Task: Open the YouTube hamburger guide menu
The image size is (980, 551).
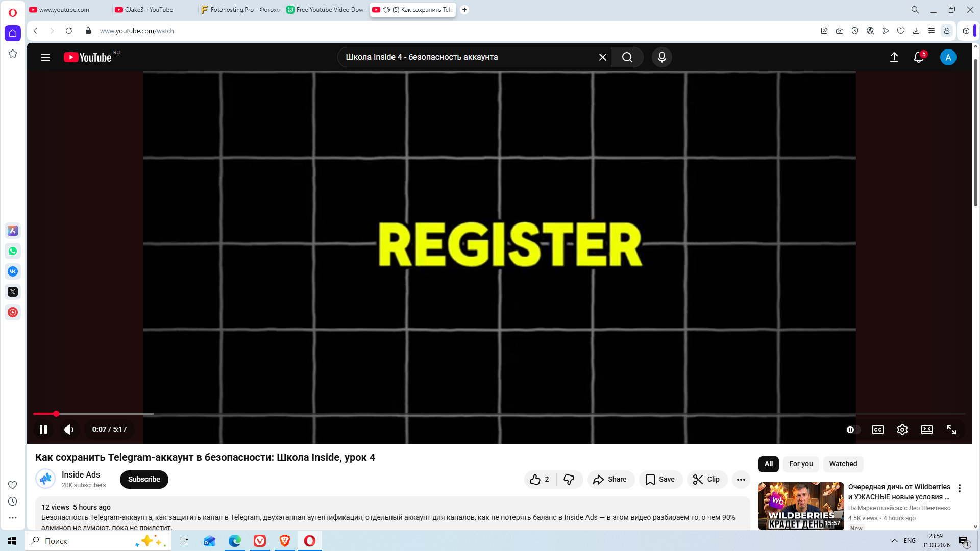Action: pyautogui.click(x=45, y=57)
